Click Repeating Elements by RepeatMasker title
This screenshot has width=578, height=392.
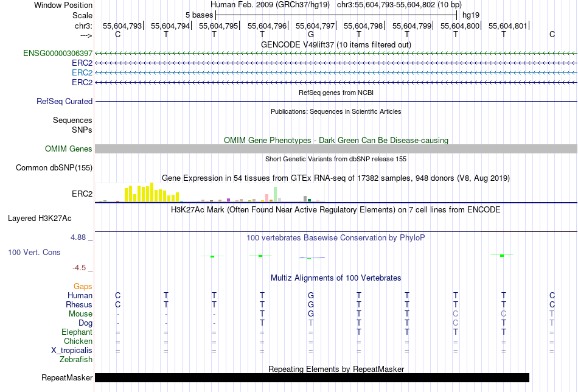coord(336,369)
